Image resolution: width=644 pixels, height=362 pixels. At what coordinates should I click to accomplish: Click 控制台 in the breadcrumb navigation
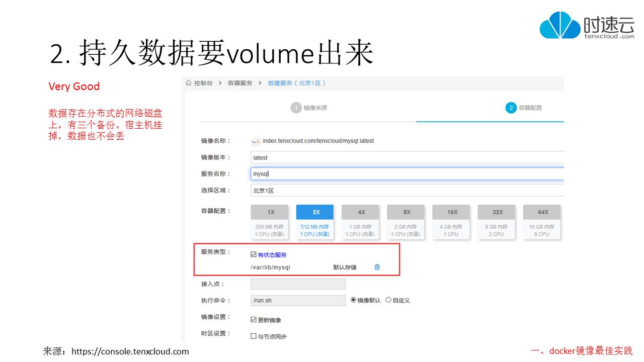202,83
